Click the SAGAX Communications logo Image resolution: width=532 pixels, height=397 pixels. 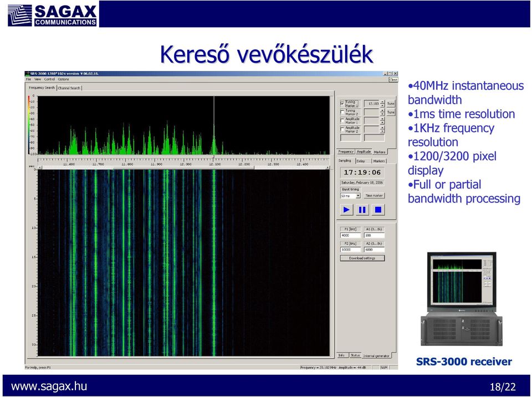pos(53,16)
